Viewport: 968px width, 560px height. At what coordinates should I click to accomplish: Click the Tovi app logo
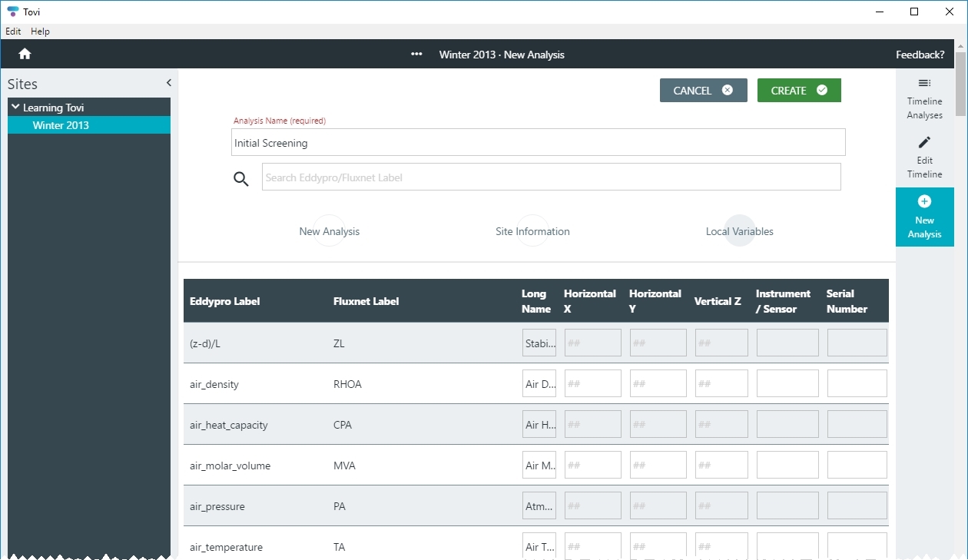coord(13,12)
